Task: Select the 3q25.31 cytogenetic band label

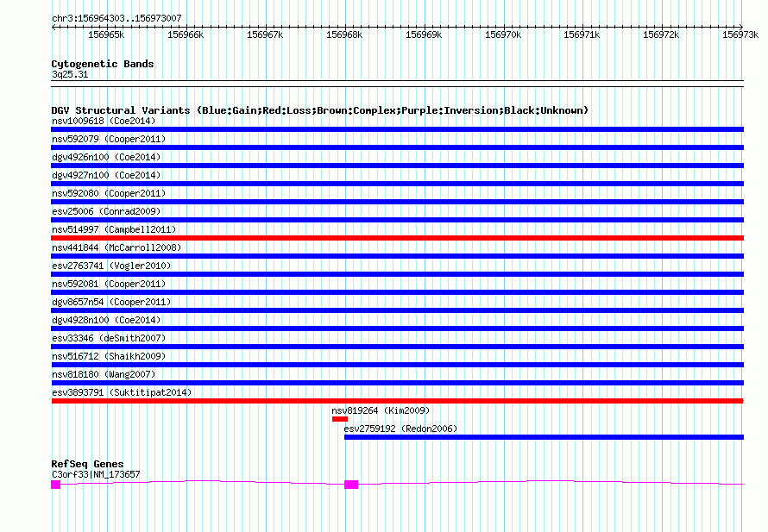Action: [x=70, y=74]
